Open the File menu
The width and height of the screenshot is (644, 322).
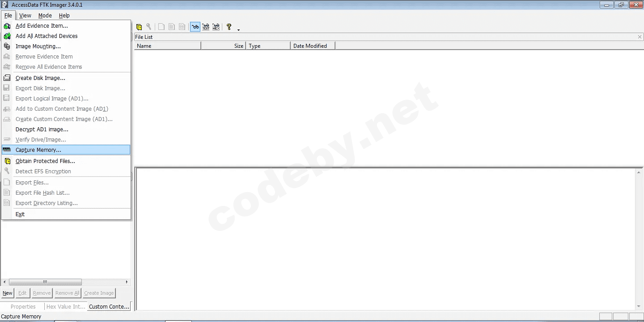click(8, 16)
